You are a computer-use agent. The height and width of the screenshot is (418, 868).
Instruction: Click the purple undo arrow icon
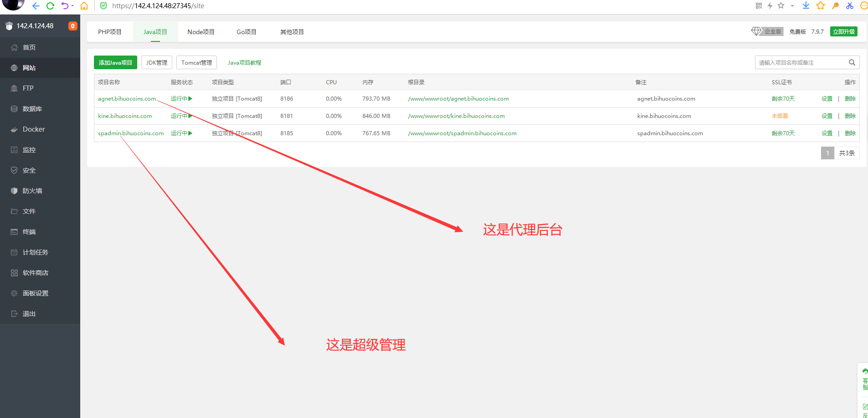coord(65,6)
